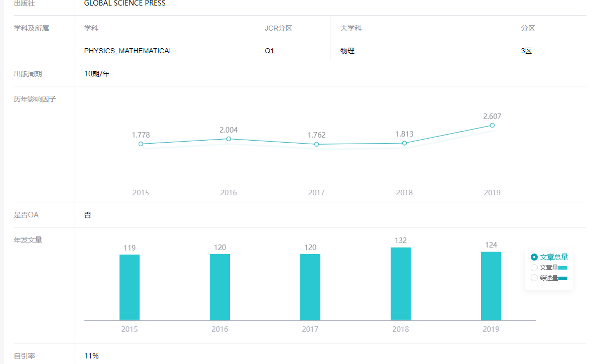Click the value label 1.778
Image resolution: width=596 pixels, height=364 pixels.
point(141,135)
